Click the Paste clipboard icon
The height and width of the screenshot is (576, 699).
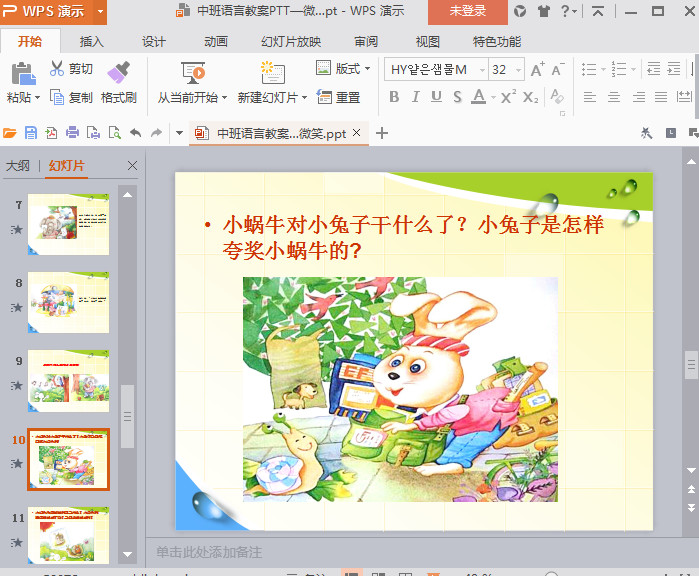pos(23,74)
